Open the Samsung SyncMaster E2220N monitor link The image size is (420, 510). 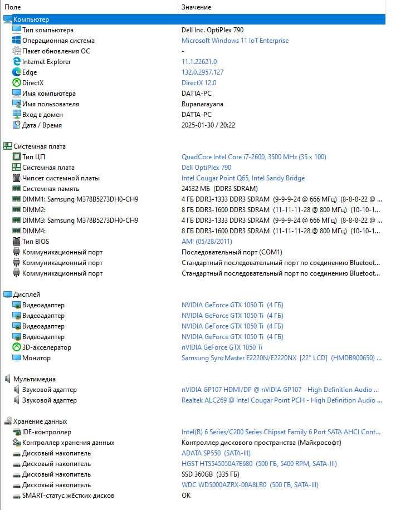[281, 358]
